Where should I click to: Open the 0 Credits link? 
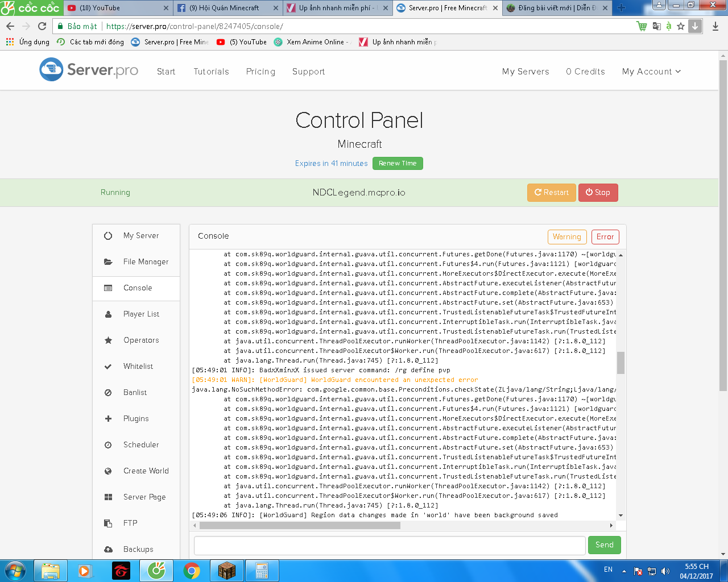585,72
